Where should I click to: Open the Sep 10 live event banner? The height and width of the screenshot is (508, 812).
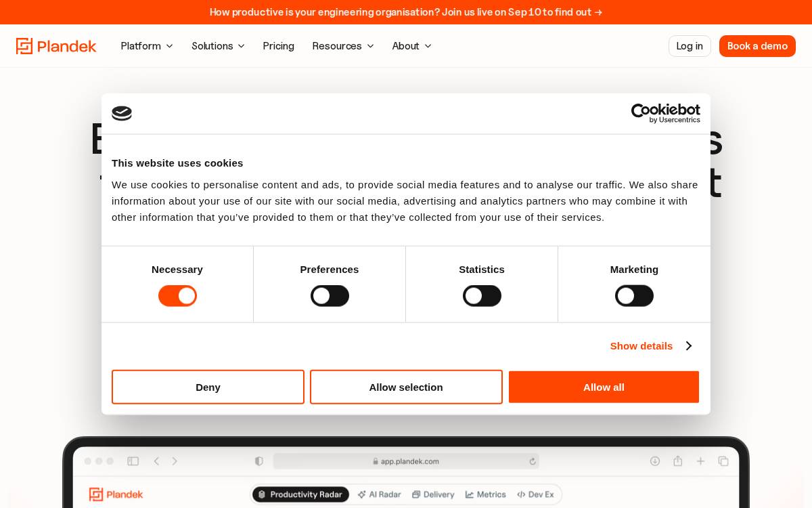pos(406,12)
